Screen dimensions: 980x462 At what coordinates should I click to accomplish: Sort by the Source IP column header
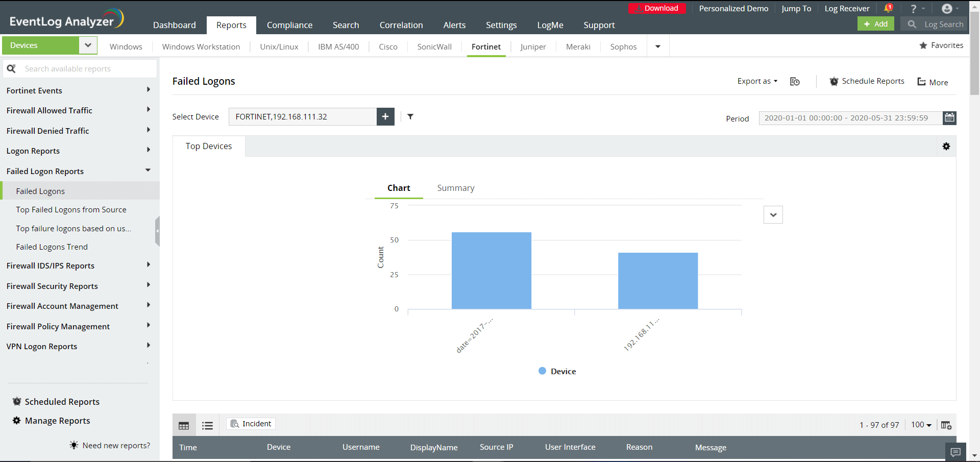coord(497,447)
